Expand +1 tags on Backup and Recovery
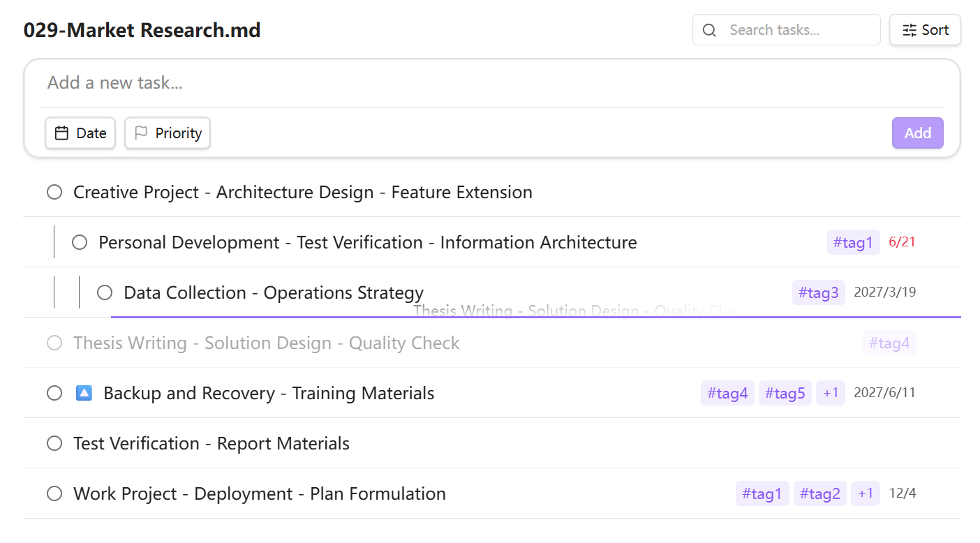Viewport: 980px width, 543px height. (831, 393)
